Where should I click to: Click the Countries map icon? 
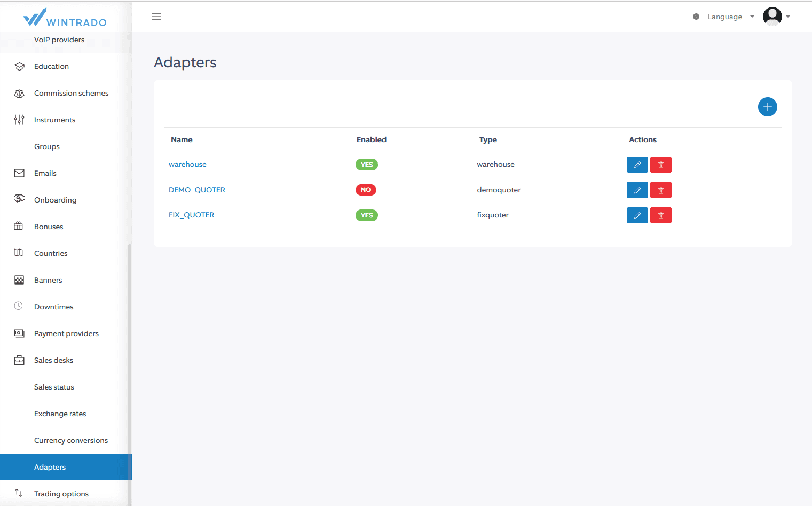(x=19, y=253)
